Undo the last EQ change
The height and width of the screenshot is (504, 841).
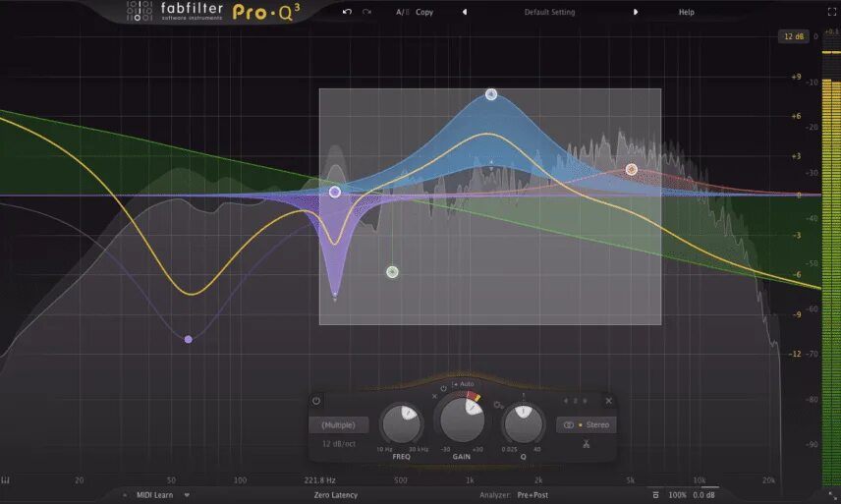[x=347, y=12]
